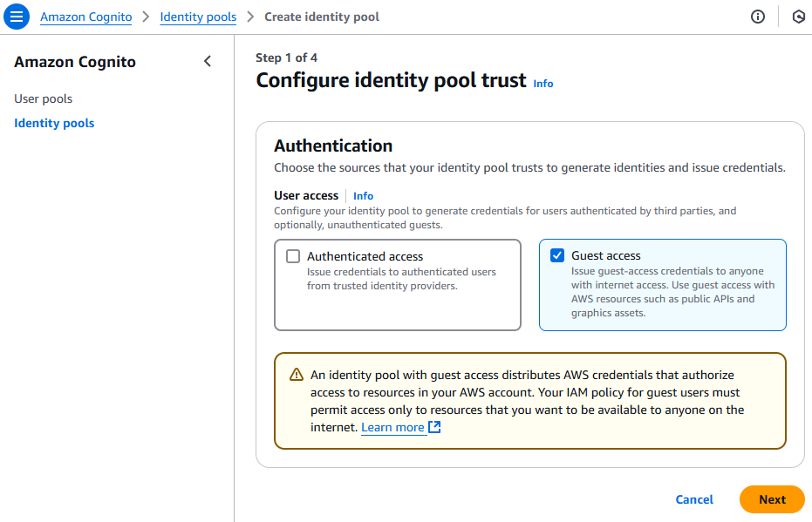Select the Guest access card description text

click(x=672, y=292)
